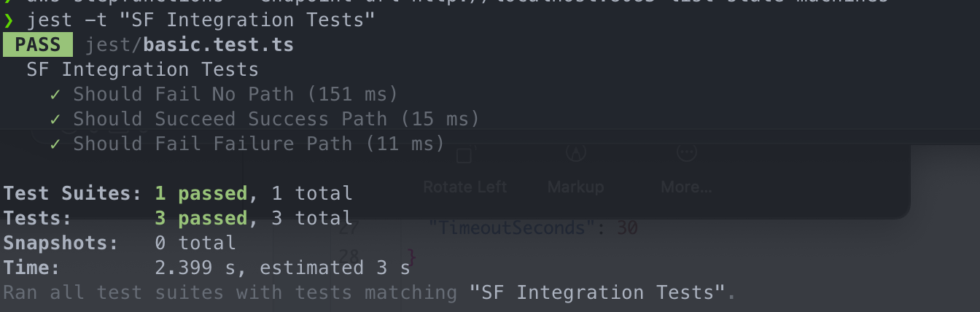Screen dimensions: 980x312
Task: Select the Should Fail No Path test line
Action: tap(235, 95)
